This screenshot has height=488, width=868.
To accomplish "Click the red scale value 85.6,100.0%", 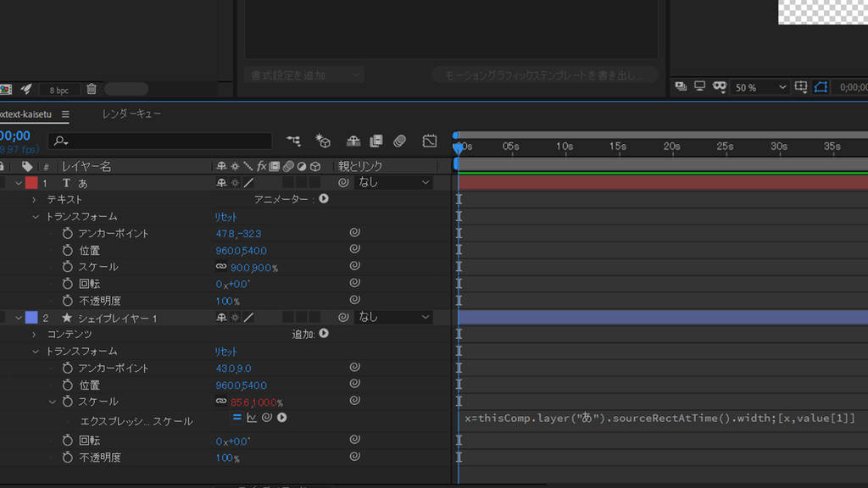I will [256, 402].
